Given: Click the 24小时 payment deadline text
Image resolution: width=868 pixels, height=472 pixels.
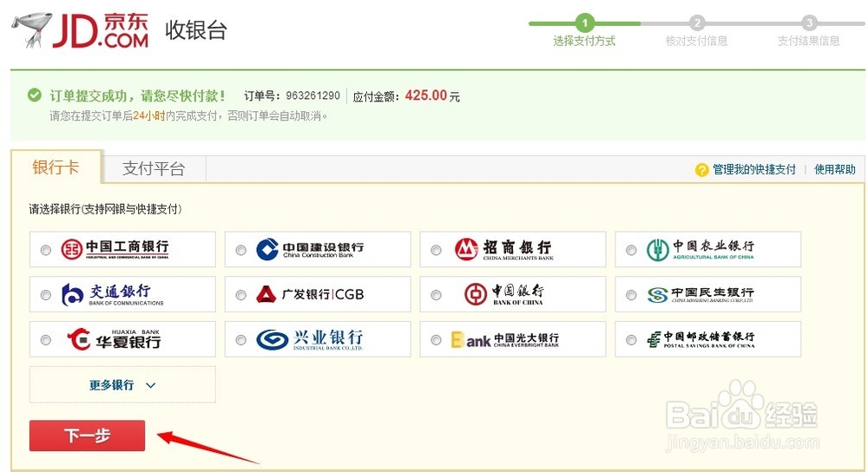Looking at the screenshot, I should click(x=149, y=115).
